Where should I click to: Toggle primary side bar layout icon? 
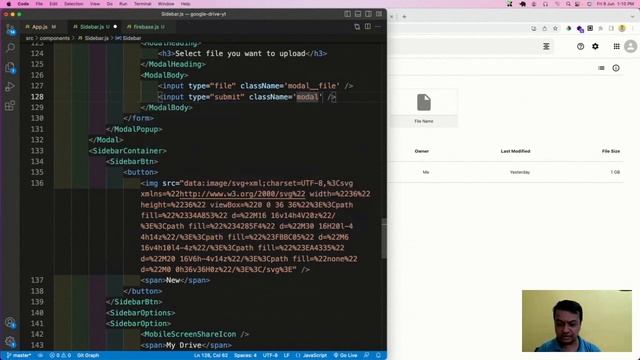(x=347, y=14)
